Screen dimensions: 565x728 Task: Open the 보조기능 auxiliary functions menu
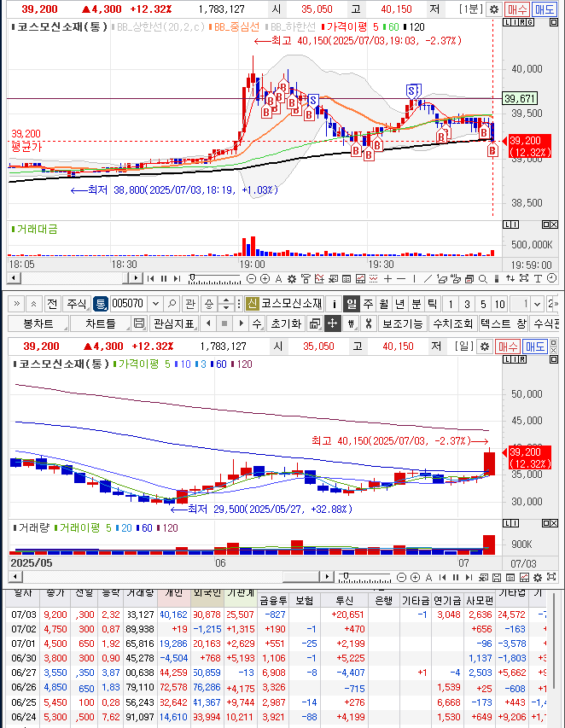pyautogui.click(x=403, y=323)
